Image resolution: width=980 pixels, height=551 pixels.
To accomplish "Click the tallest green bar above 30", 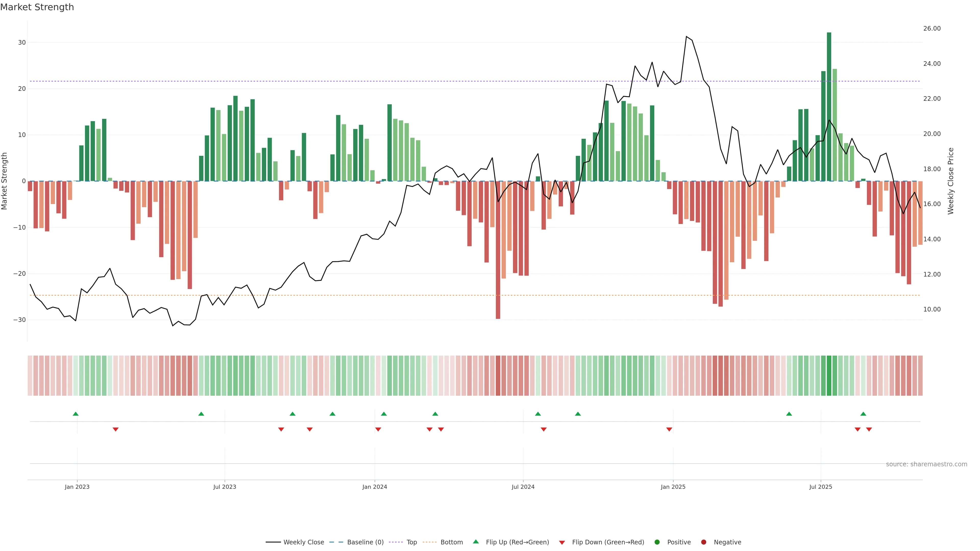I will [829, 106].
